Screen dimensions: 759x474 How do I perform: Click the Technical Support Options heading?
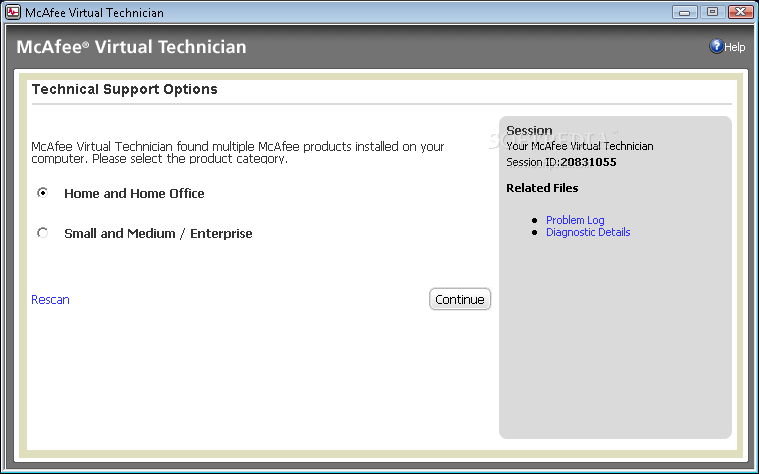pos(124,89)
